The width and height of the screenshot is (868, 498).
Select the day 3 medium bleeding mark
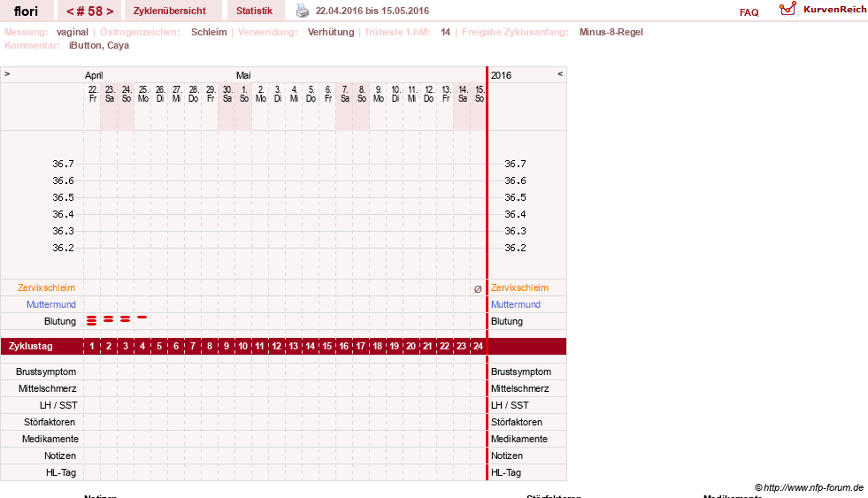(x=126, y=318)
